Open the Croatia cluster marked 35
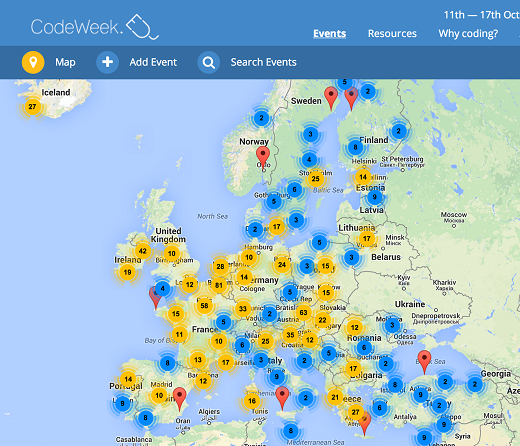Viewport: 520px width, 446px height. pyautogui.click(x=290, y=335)
